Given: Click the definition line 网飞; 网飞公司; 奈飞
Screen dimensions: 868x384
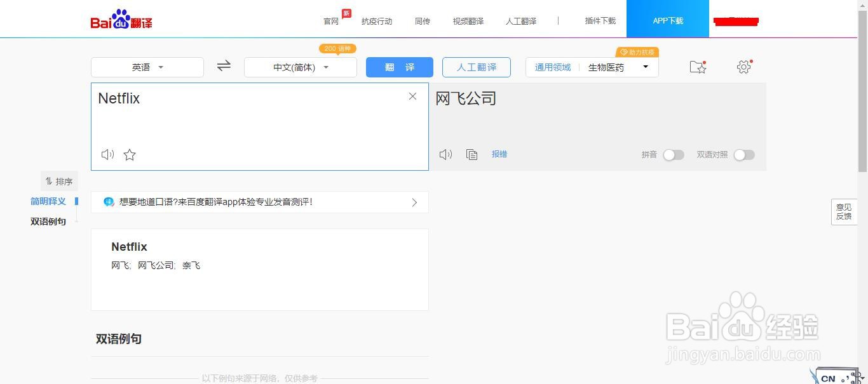Looking at the screenshot, I should tap(156, 265).
